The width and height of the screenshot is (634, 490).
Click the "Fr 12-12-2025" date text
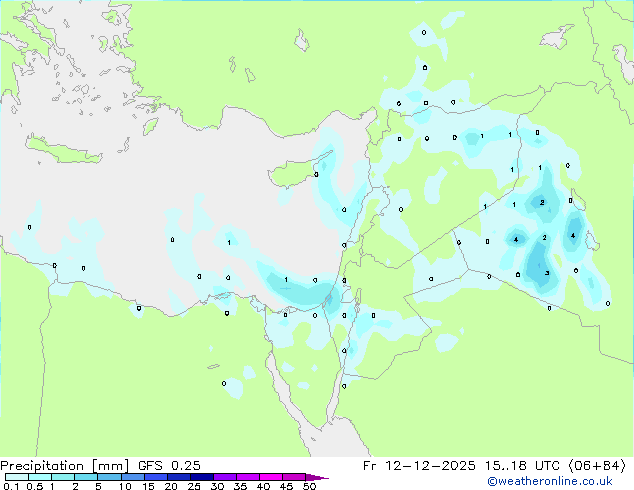tap(419, 466)
